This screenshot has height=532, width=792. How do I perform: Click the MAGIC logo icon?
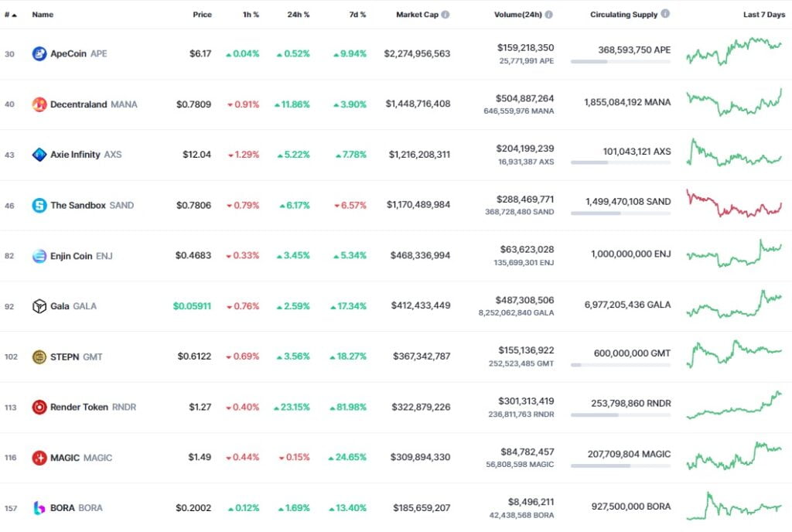[x=39, y=458]
